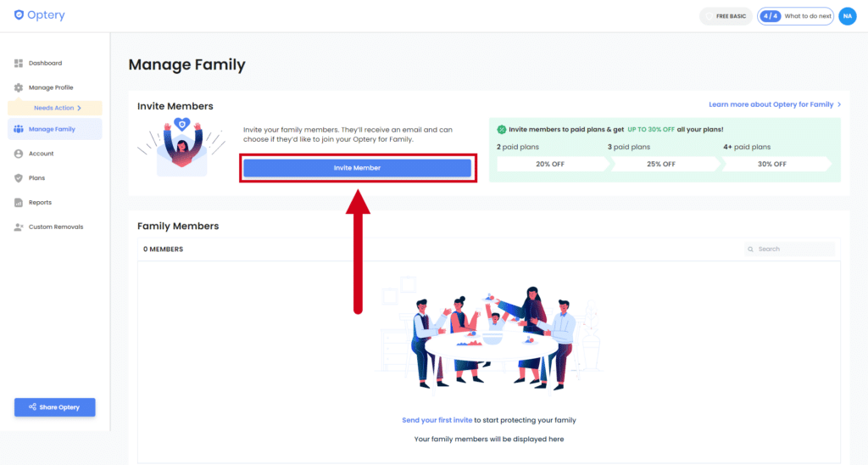
Task: Click the Needs Action link
Action: tap(53, 108)
